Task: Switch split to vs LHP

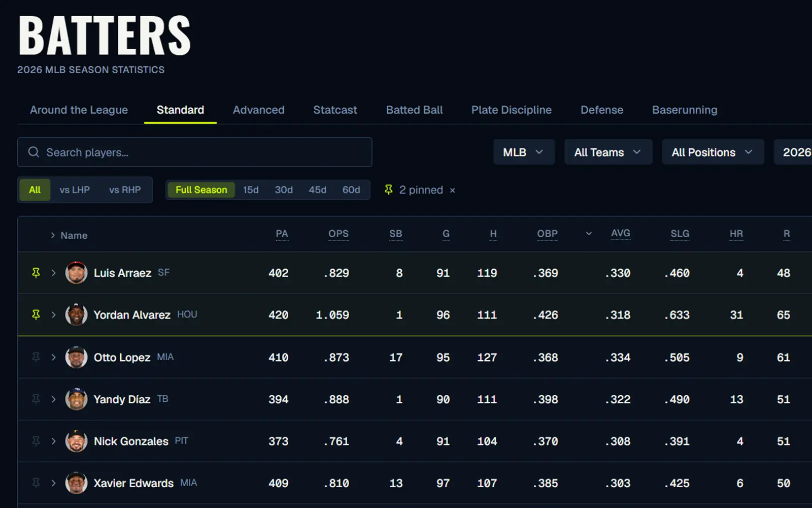Action: tap(75, 190)
